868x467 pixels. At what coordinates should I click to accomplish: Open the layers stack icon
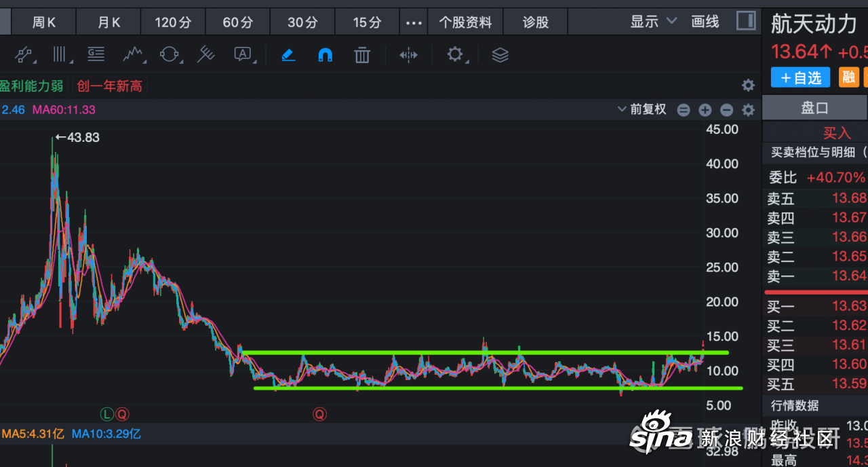point(500,55)
